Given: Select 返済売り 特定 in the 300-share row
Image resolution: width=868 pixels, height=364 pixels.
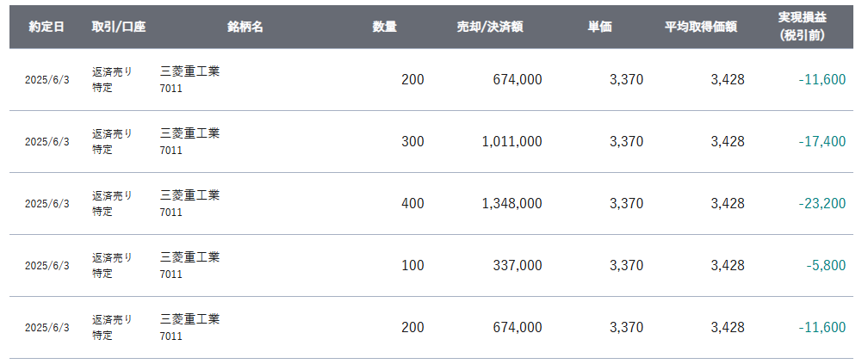Looking at the screenshot, I should point(112,142).
